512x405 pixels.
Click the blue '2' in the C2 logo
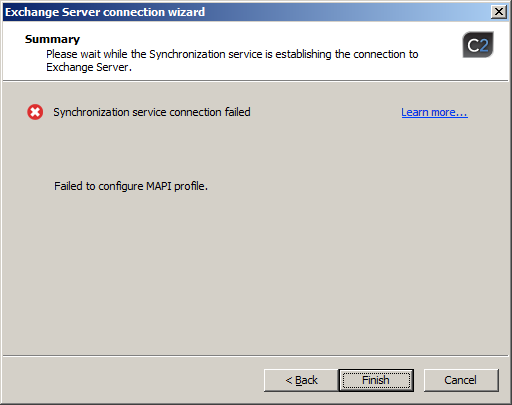[484, 45]
